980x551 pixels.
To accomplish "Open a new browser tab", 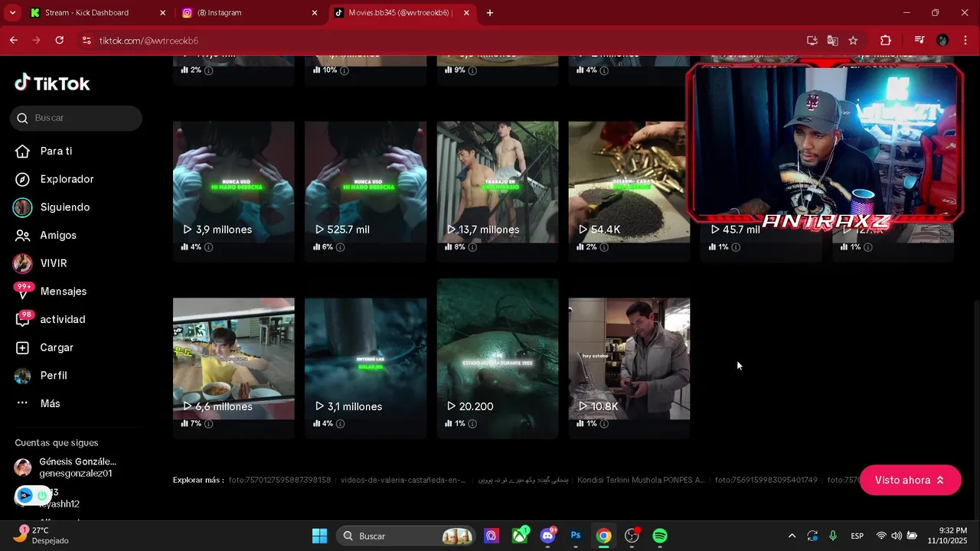I will [x=490, y=13].
